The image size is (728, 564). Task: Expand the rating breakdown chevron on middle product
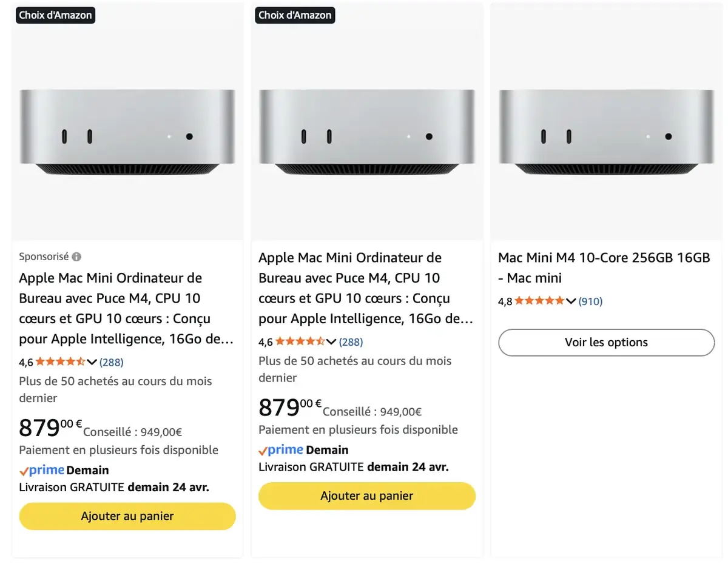point(332,341)
